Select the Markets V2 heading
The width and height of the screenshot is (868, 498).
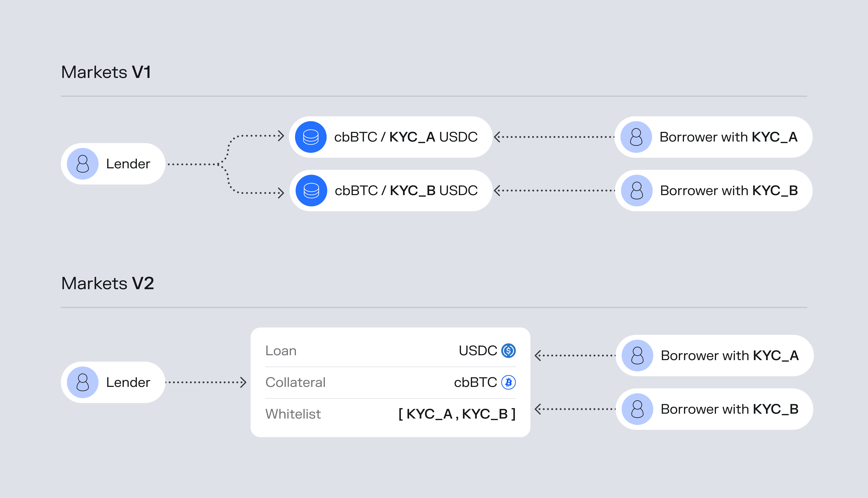108,284
